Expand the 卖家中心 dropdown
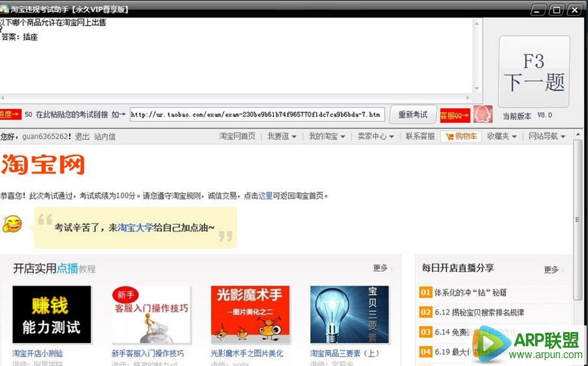The height and width of the screenshot is (366, 588). 376,137
